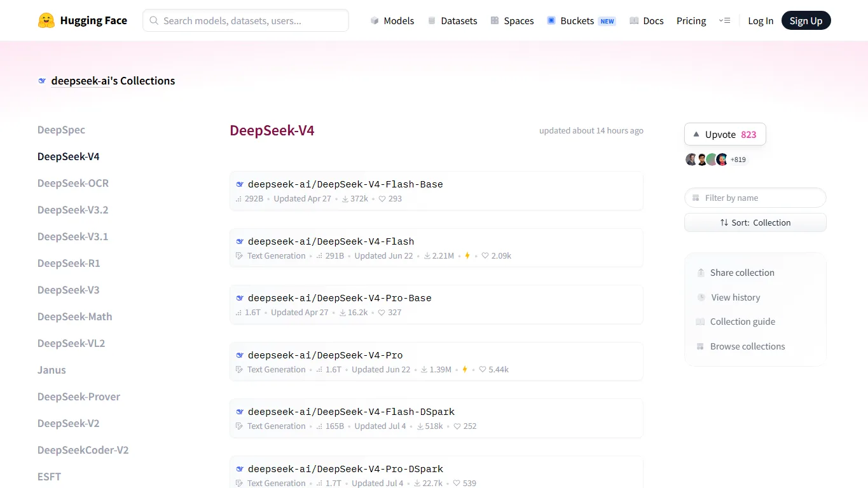The width and height of the screenshot is (868, 488).
Task: Select the DeepSpec collection in sidebar
Action: coord(61,130)
